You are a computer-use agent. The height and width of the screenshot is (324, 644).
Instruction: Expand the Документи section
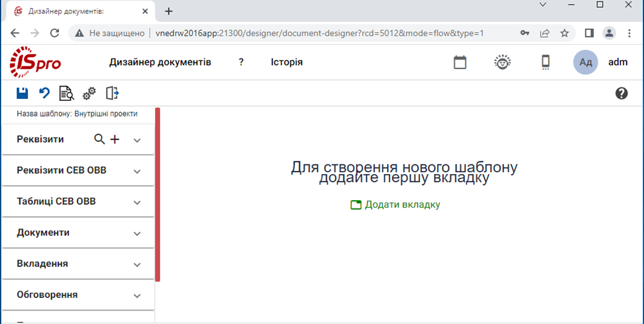pyautogui.click(x=137, y=234)
